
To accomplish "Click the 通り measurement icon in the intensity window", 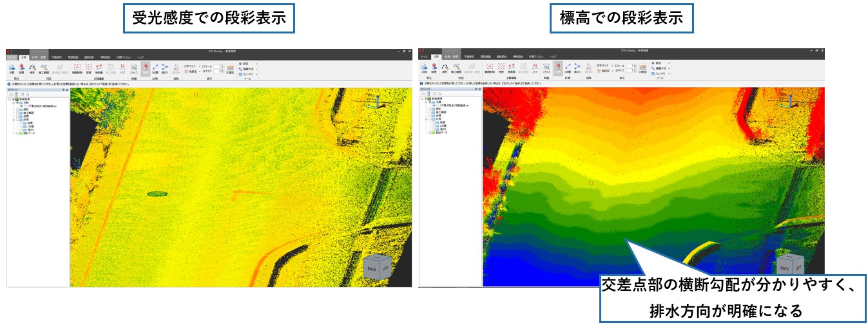I will pyautogui.click(x=164, y=68).
